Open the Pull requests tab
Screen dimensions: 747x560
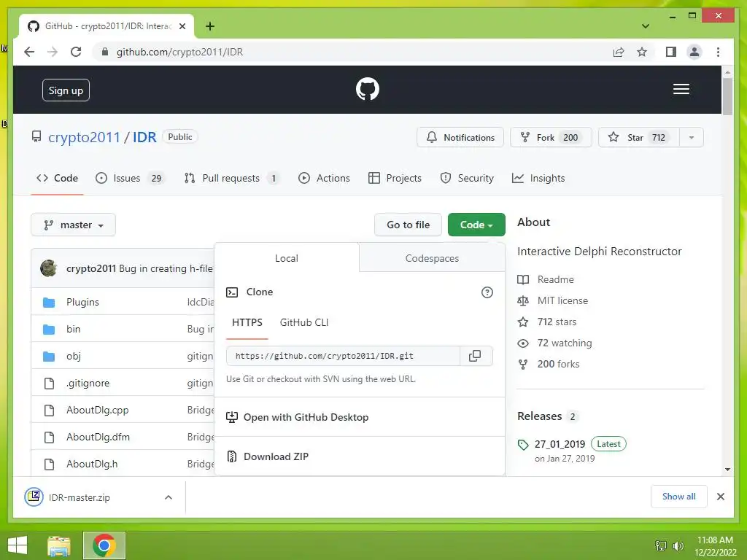231,178
